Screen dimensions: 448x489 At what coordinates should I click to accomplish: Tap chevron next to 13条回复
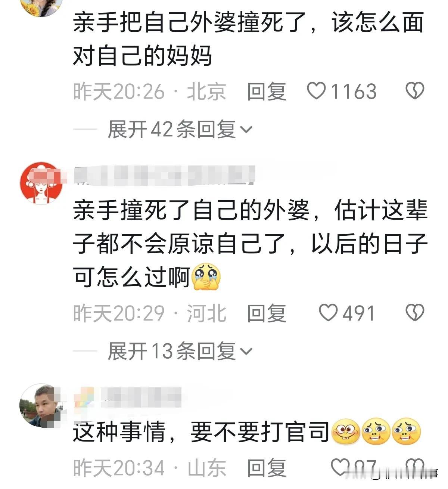246,352
